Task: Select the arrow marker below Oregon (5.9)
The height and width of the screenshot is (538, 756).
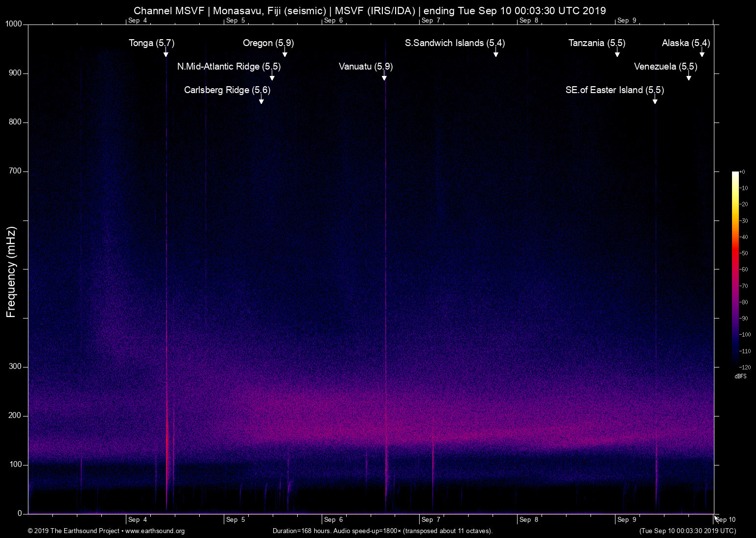Action: [x=285, y=53]
